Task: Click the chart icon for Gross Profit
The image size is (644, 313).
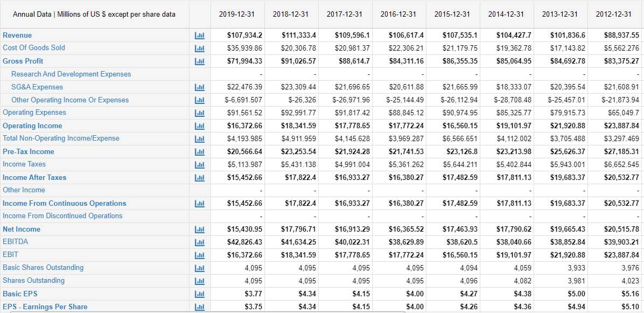Action: [199, 61]
